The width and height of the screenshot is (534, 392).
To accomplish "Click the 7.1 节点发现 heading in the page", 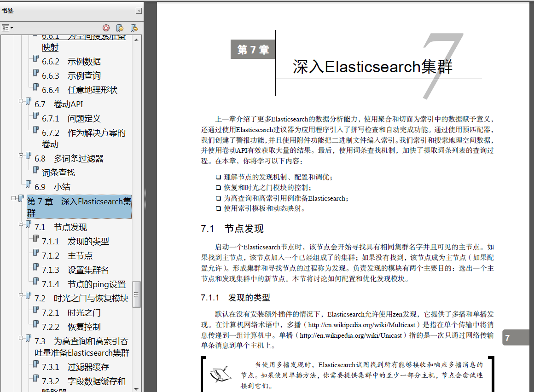I will (x=232, y=229).
